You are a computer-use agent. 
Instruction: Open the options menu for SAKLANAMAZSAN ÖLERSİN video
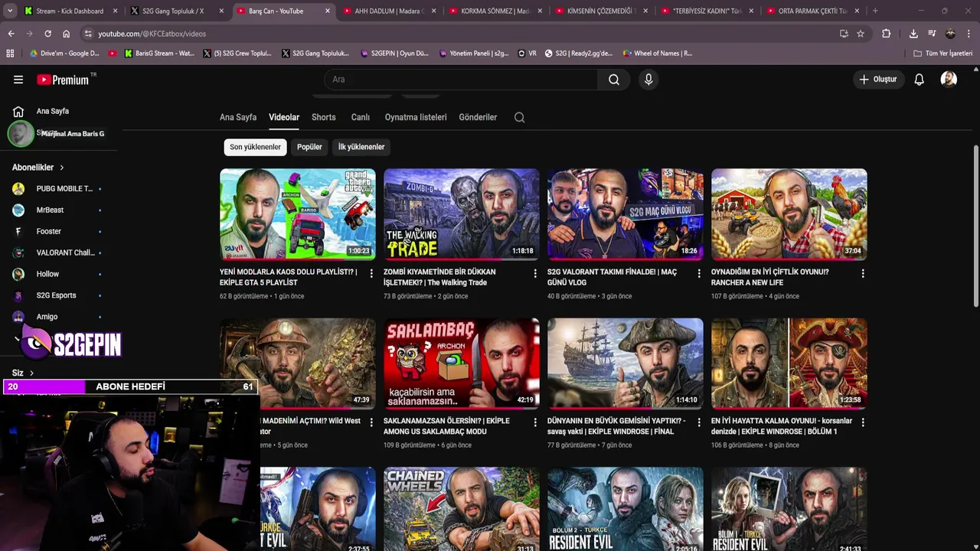click(x=535, y=422)
